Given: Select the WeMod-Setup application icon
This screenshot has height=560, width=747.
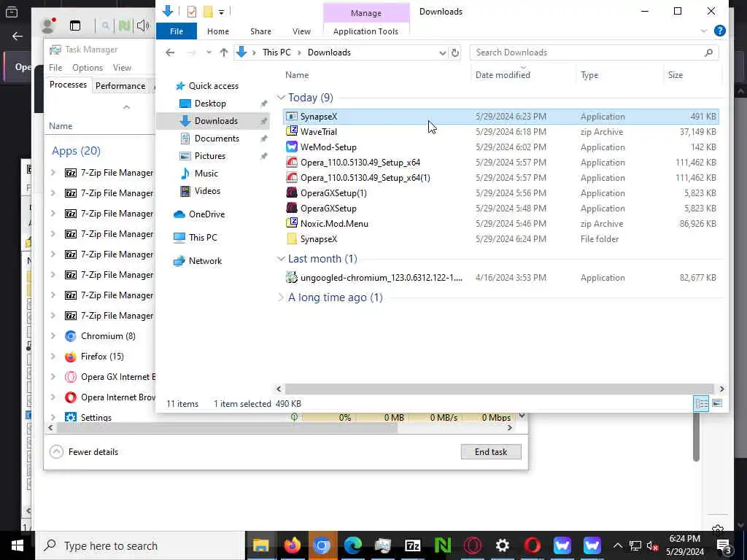Looking at the screenshot, I should [292, 147].
